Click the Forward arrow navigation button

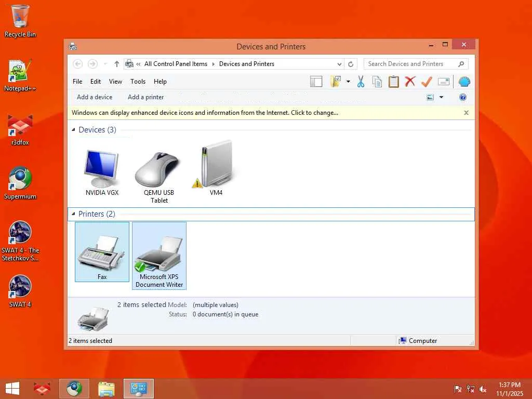(92, 64)
